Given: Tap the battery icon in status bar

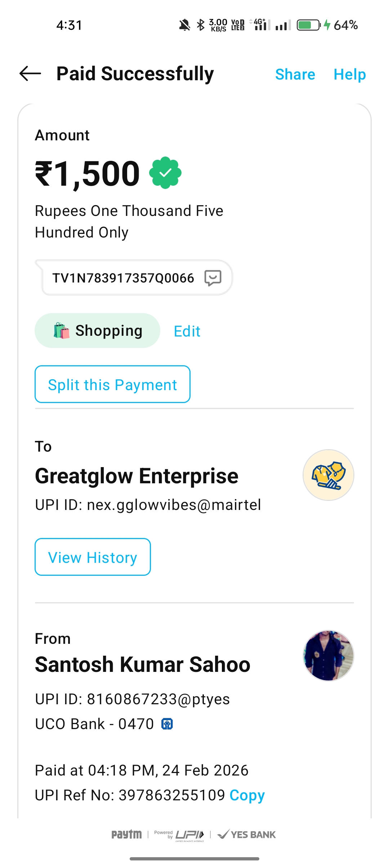Looking at the screenshot, I should (x=308, y=25).
